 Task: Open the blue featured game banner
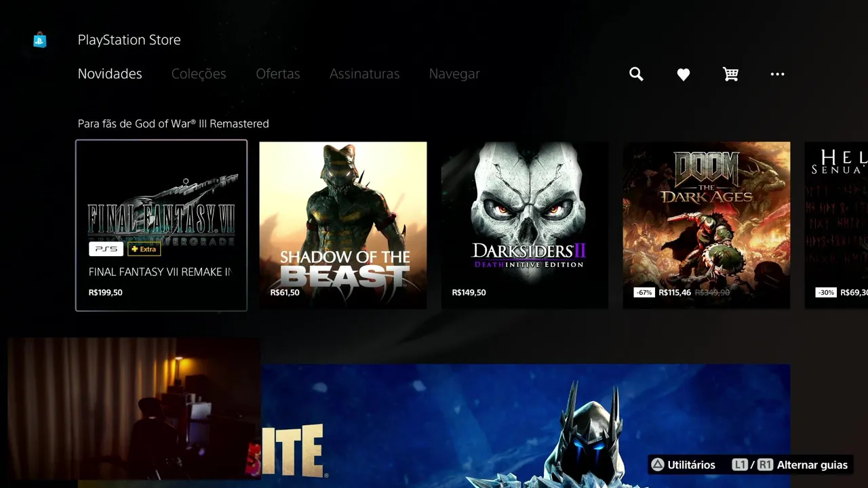526,426
